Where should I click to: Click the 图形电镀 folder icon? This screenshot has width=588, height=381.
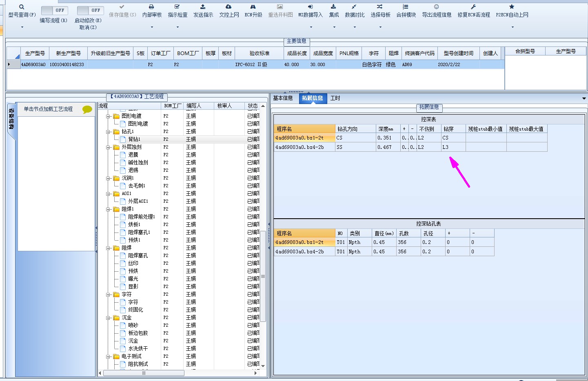point(116,116)
